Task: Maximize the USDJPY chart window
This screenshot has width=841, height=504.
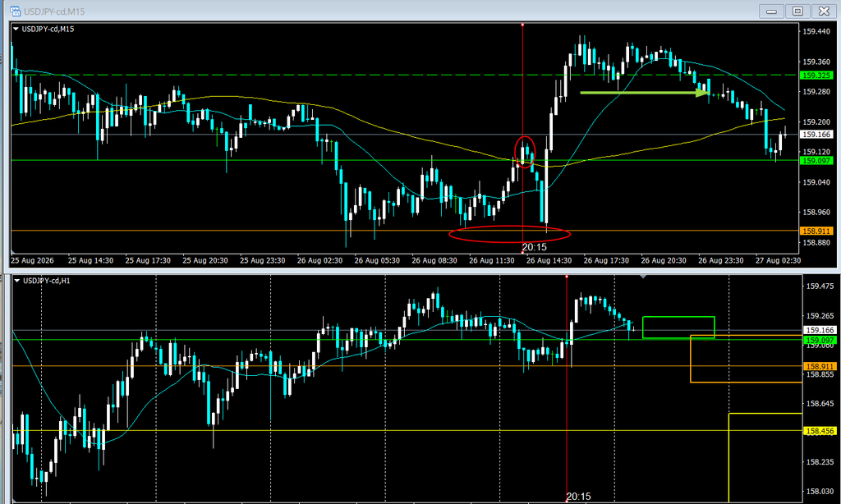Action: 797,11
